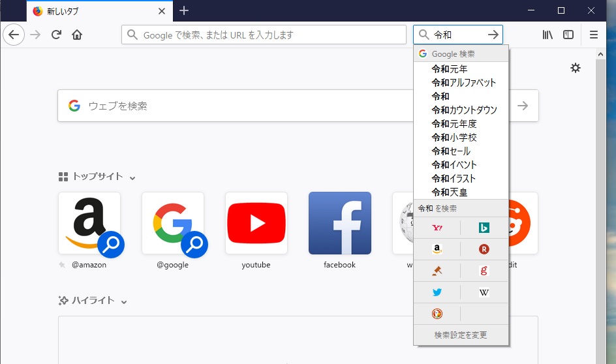Click the トップサイト heading text
616x364 pixels.
[98, 177]
